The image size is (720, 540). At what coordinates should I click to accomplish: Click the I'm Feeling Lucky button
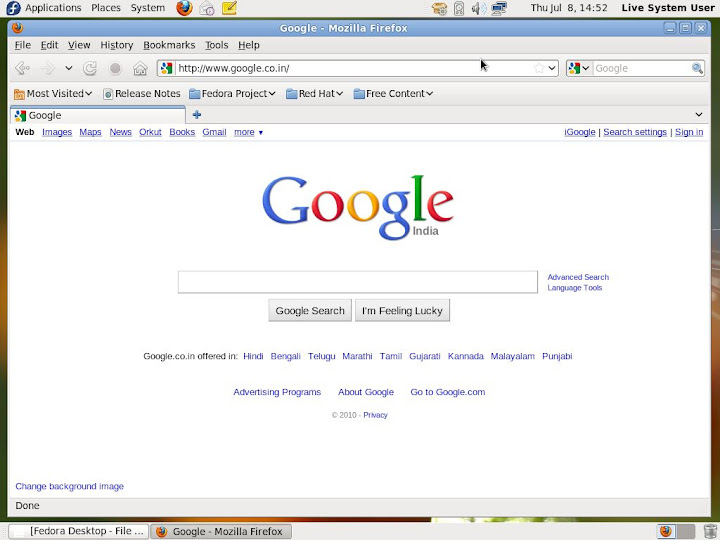pyautogui.click(x=402, y=310)
